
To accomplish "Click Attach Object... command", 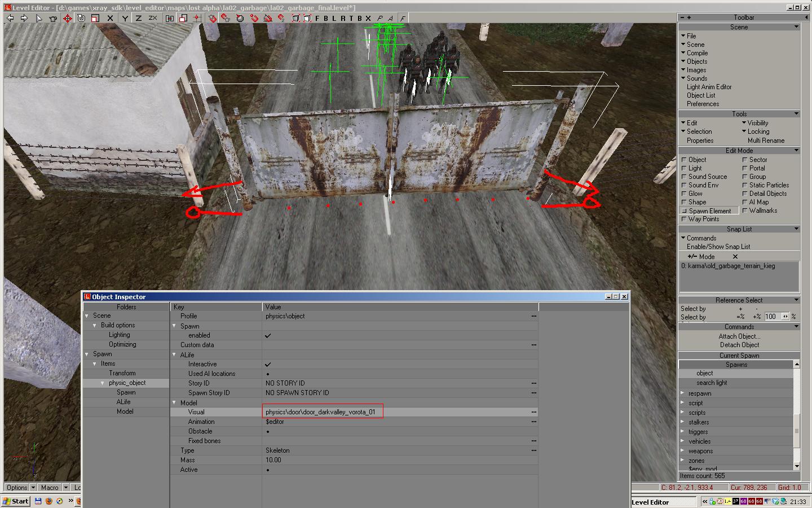I will point(739,336).
